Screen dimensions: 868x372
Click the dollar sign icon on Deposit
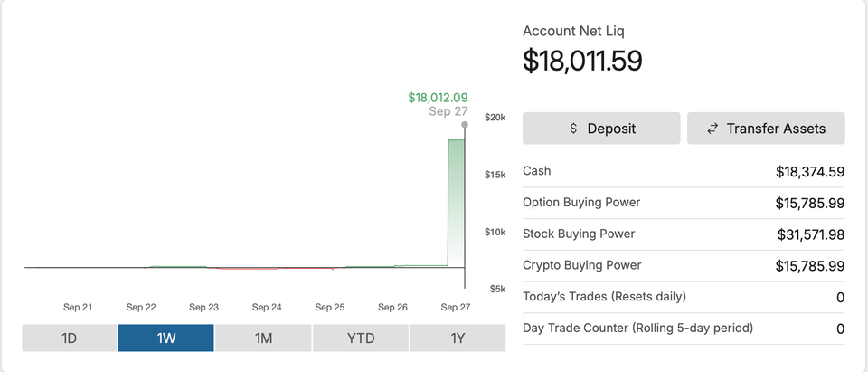pos(573,129)
